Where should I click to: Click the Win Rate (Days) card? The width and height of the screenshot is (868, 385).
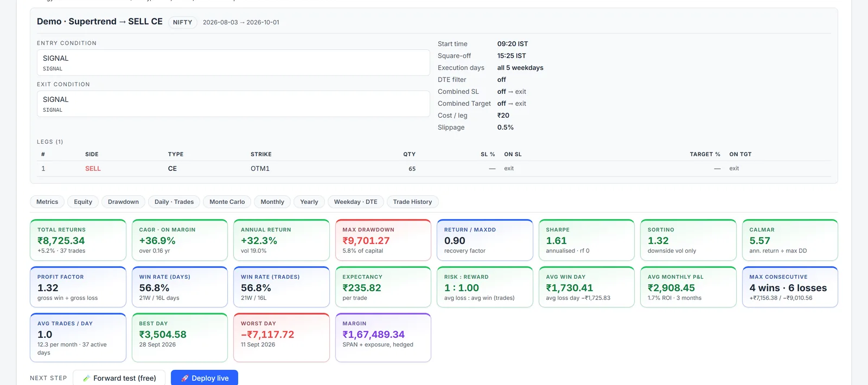coord(180,287)
